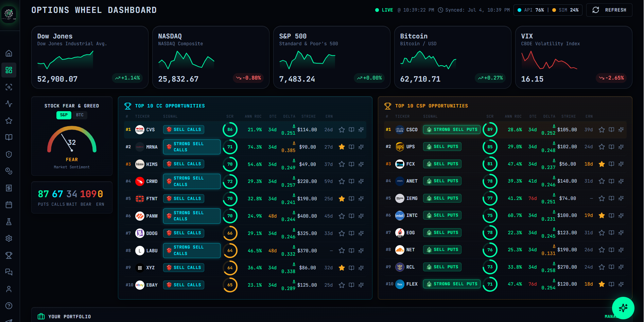Toggle the INTC watchlist star
The height and width of the screenshot is (322, 644).
[x=602, y=215]
